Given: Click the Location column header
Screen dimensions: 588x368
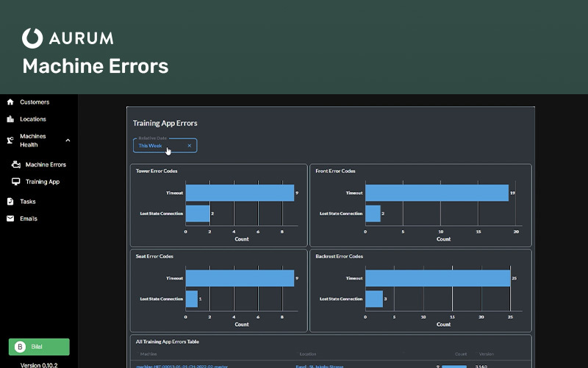Looking at the screenshot, I should tap(307, 354).
